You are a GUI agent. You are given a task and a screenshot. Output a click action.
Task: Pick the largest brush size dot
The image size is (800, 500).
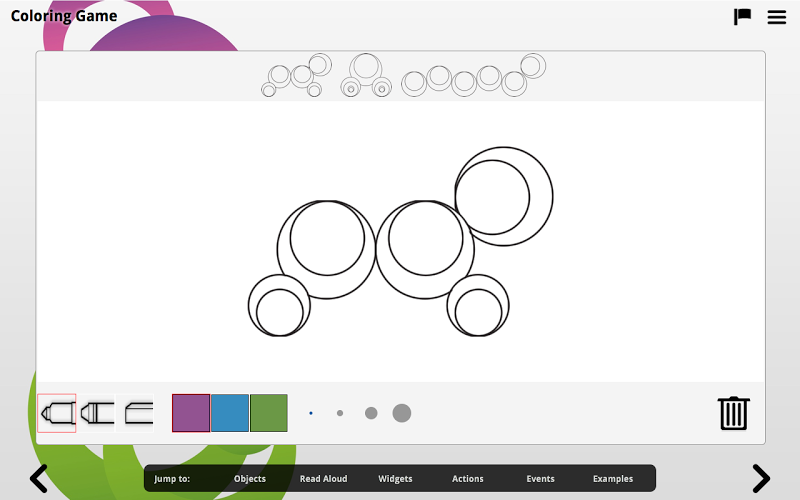point(402,413)
